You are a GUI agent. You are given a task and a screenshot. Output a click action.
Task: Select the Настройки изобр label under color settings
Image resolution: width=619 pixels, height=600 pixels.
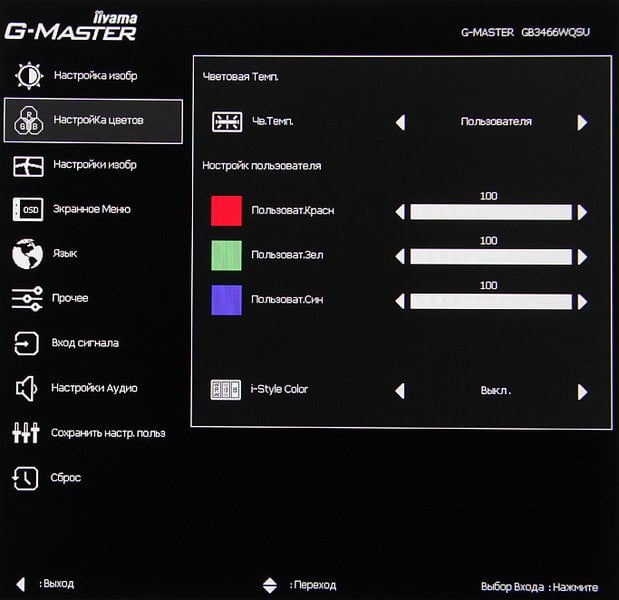(95, 164)
